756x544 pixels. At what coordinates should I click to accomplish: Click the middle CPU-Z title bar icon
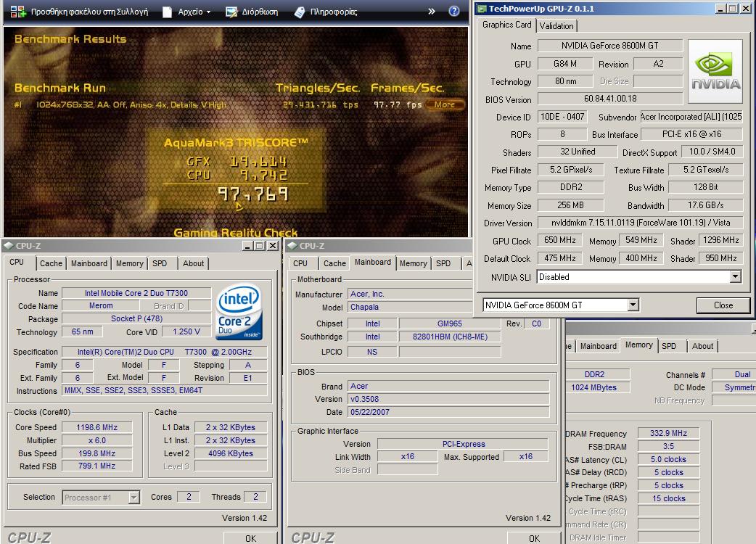292,246
